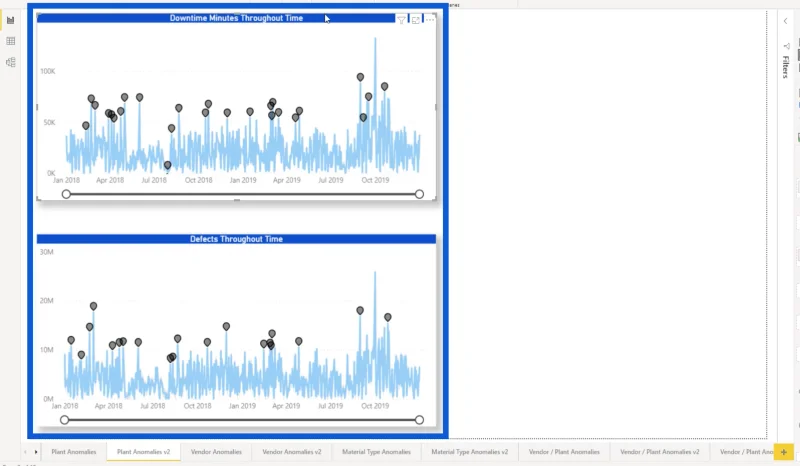Screen dimensions: 800x466
Task: Go to Vendor / Plant Anomalies tab
Action: [x=564, y=452]
